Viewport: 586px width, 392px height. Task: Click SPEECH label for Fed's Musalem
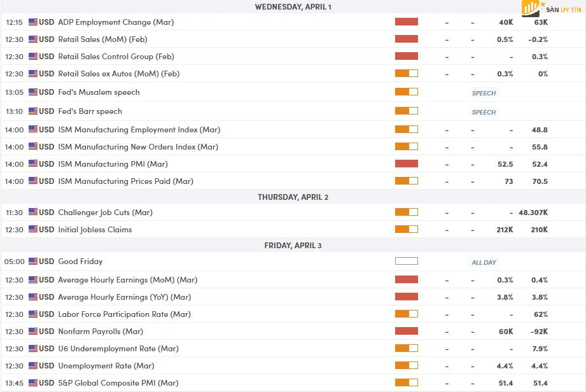(x=484, y=93)
